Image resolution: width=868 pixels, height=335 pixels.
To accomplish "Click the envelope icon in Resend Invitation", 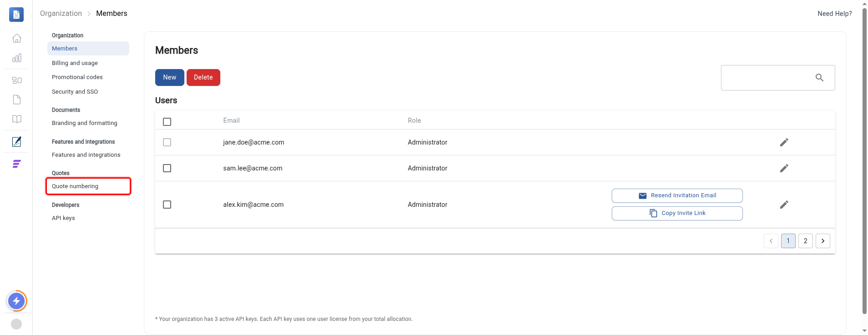I will click(x=643, y=195).
